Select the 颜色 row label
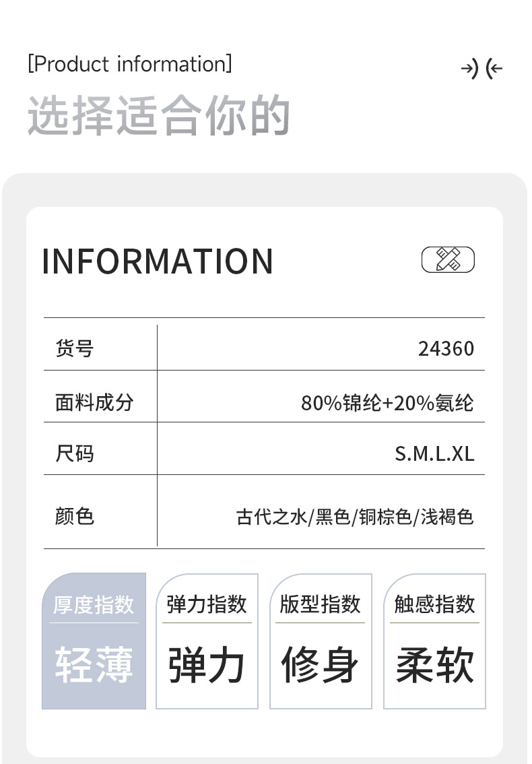 coord(74,517)
